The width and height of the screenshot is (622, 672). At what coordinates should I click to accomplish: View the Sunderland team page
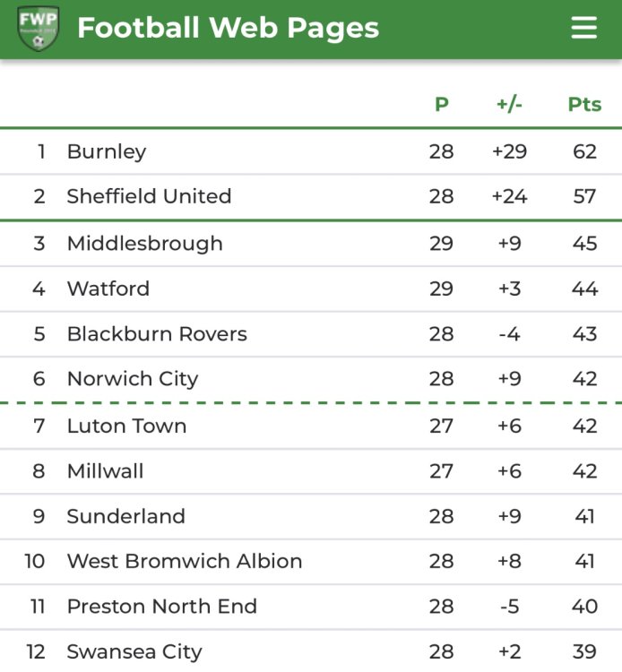point(125,517)
